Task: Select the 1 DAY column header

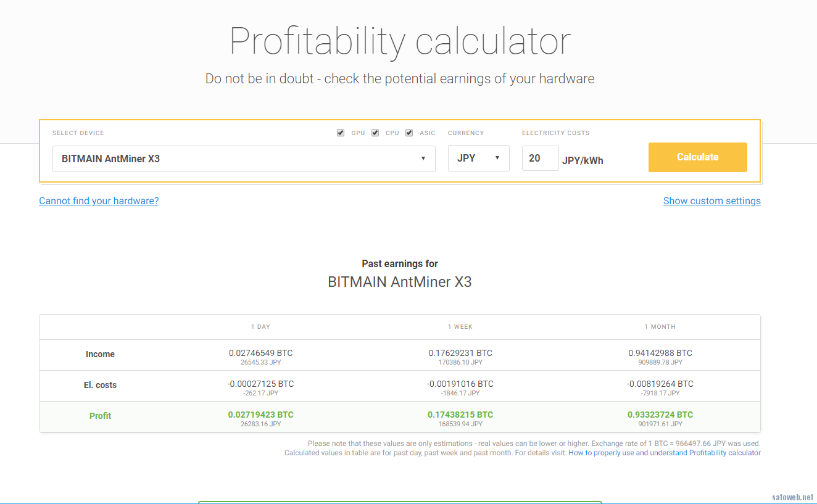Action: click(x=260, y=326)
